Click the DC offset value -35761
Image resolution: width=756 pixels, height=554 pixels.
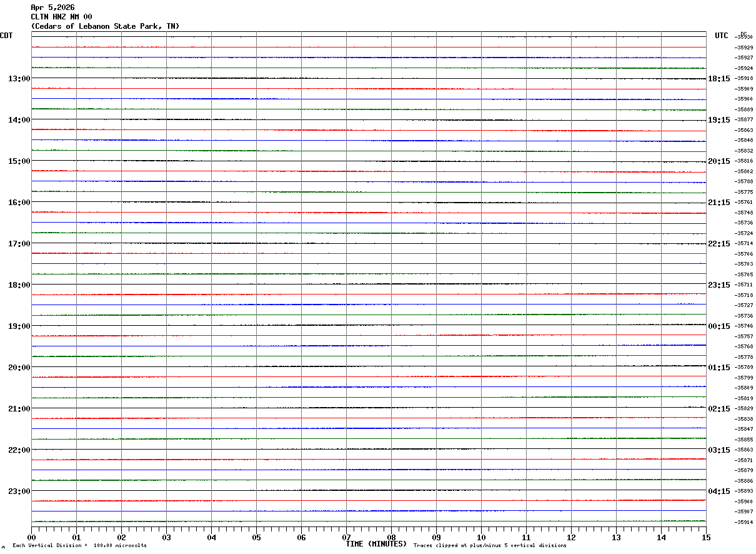pyautogui.click(x=744, y=202)
